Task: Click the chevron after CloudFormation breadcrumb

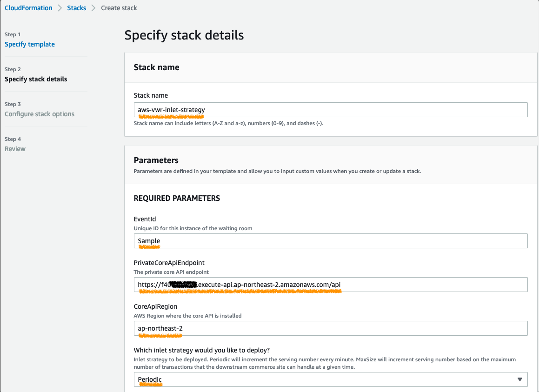Action: point(60,8)
